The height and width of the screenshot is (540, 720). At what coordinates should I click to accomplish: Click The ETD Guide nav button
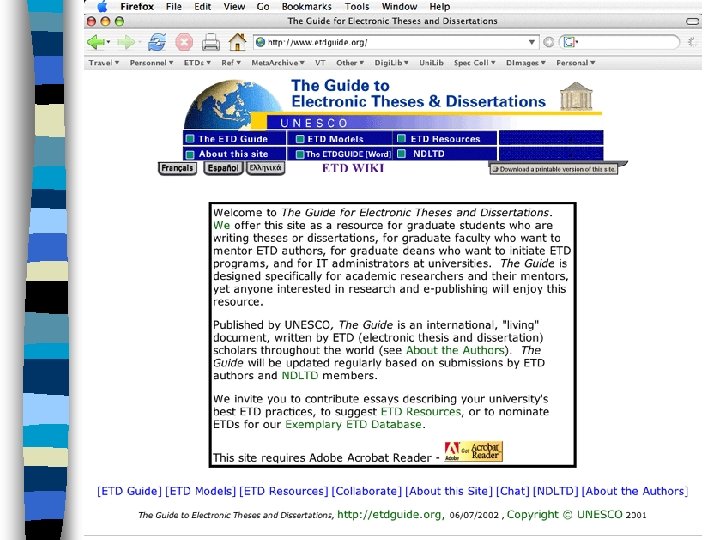coord(234,139)
